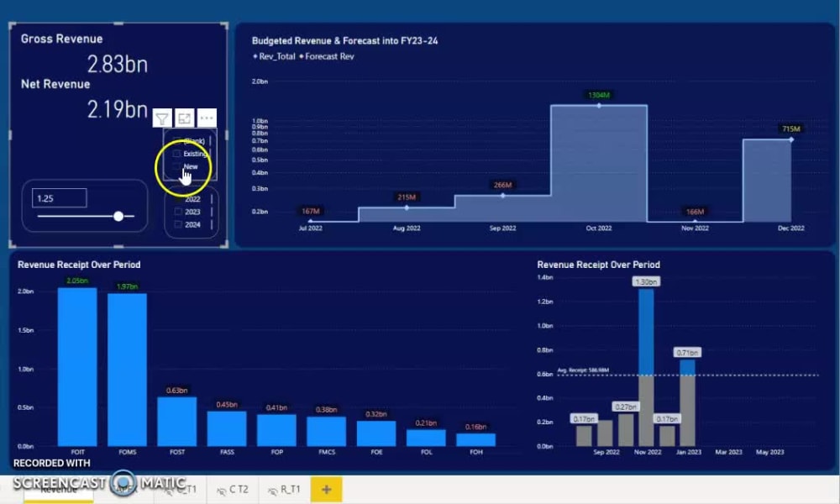Screen dimensions: 840x504
Task: Check the New option in the slicer
Action: [178, 166]
